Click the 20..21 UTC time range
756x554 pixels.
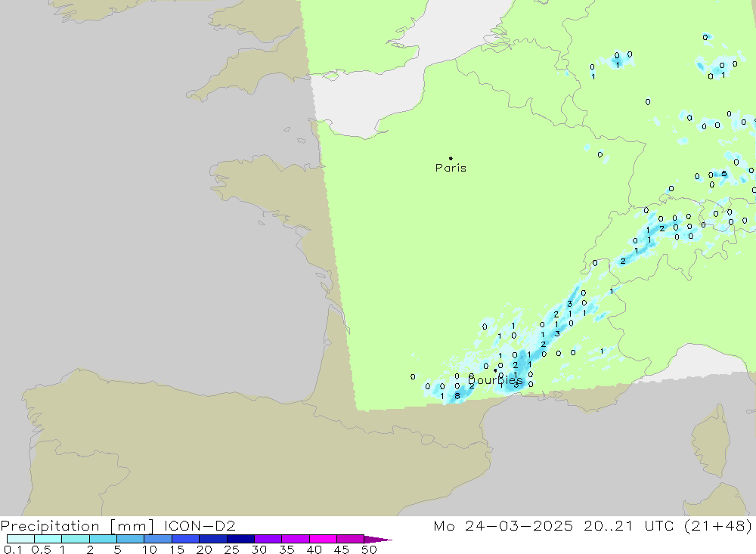(x=628, y=526)
